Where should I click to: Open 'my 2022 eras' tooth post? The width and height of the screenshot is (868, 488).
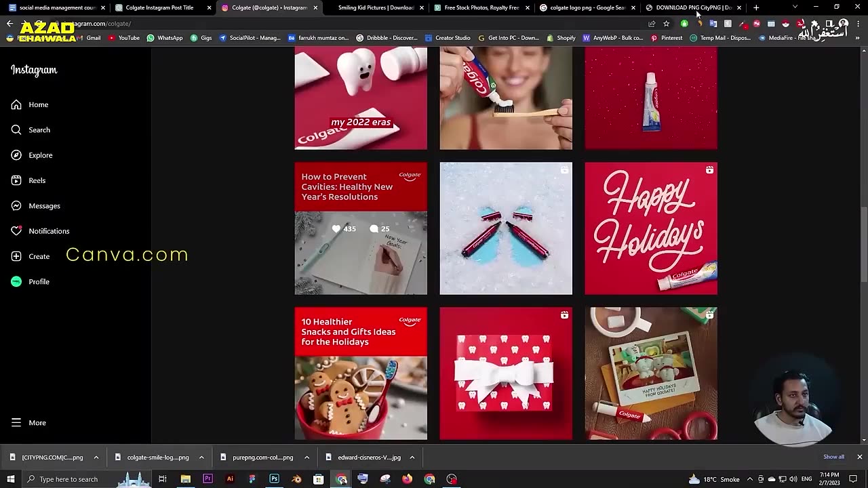(x=361, y=98)
